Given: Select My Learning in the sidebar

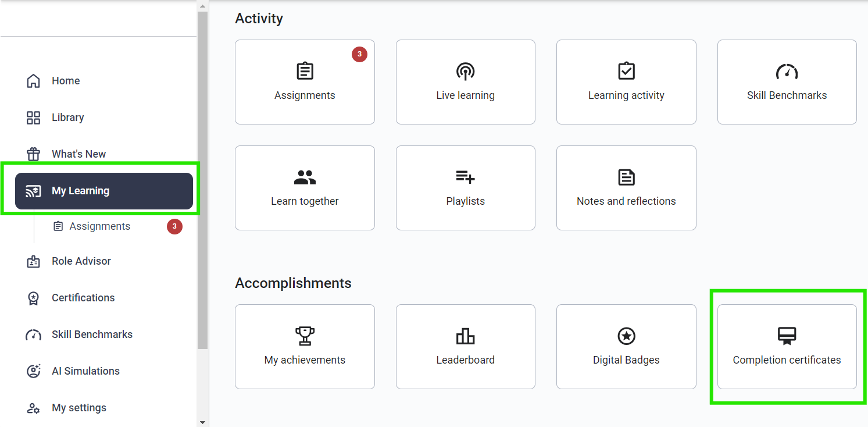Looking at the screenshot, I should 103,191.
